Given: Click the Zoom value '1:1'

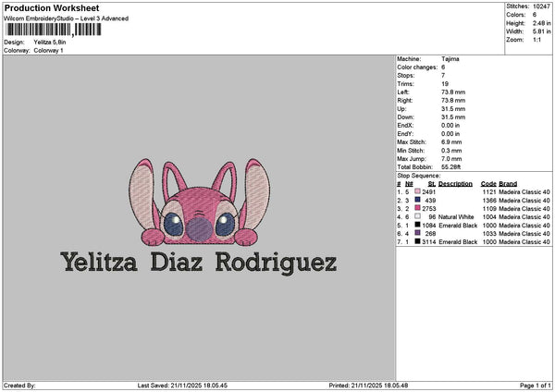Looking at the screenshot, I should (536, 40).
